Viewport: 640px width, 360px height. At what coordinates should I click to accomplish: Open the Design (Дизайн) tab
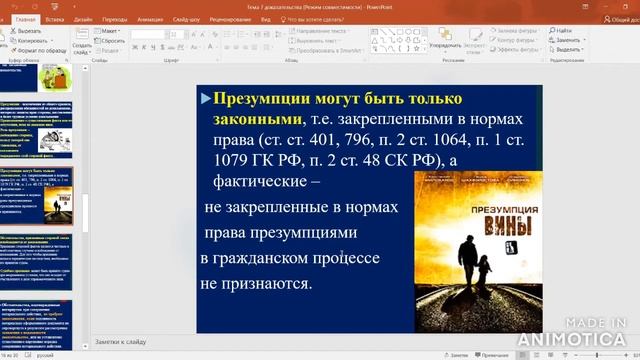point(83,19)
